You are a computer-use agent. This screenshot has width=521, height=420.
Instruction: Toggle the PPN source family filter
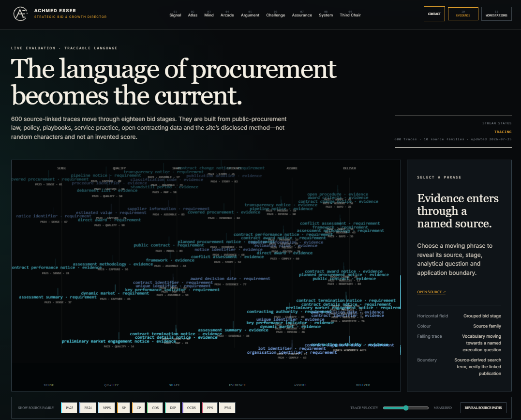(210, 408)
